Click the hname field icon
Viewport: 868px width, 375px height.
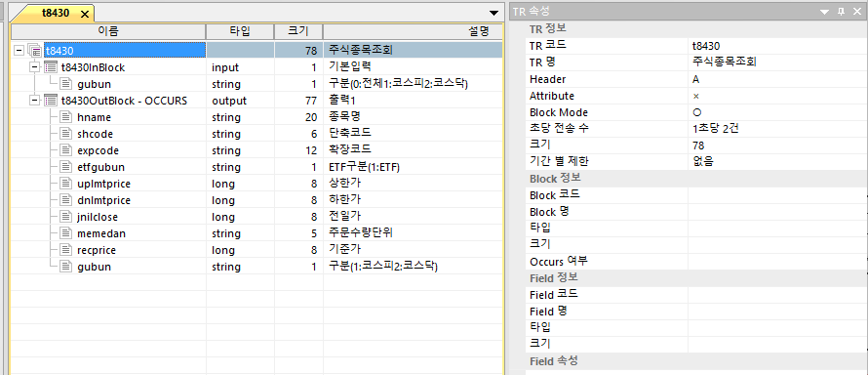click(66, 117)
